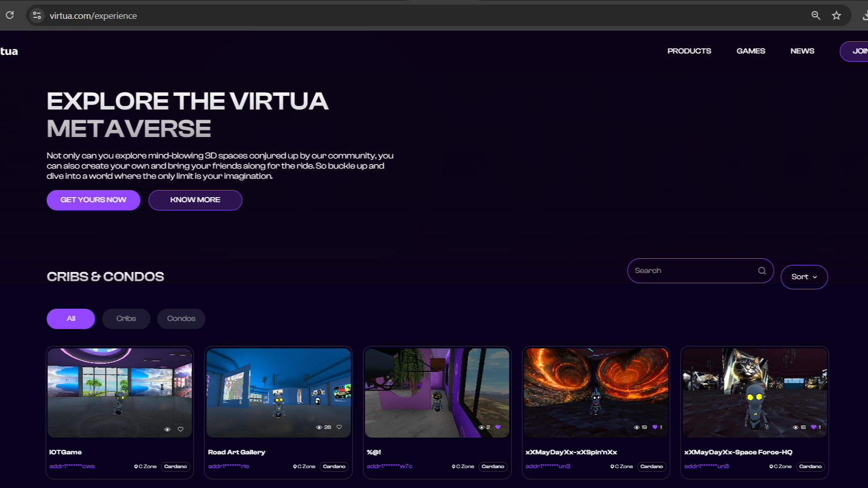This screenshot has height=488, width=868.
Task: Click Cardano tag on xXMayDayXx-Space Force-HQ card
Action: tap(810, 467)
